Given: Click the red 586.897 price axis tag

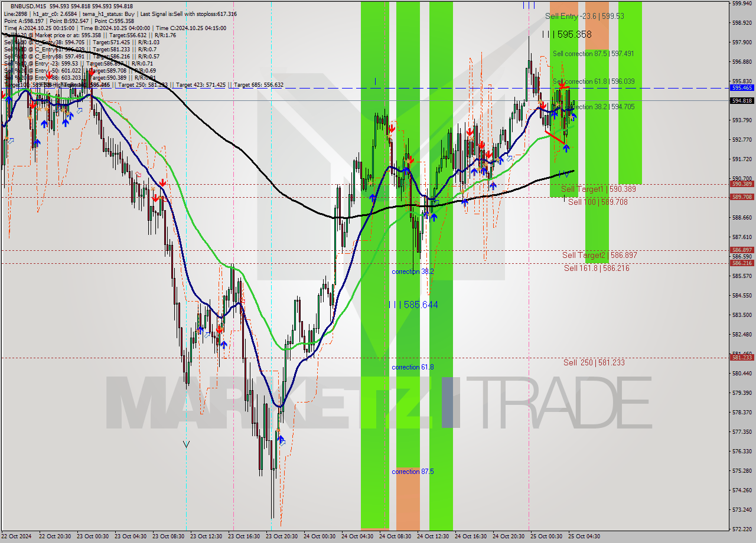Looking at the screenshot, I should coord(742,250).
